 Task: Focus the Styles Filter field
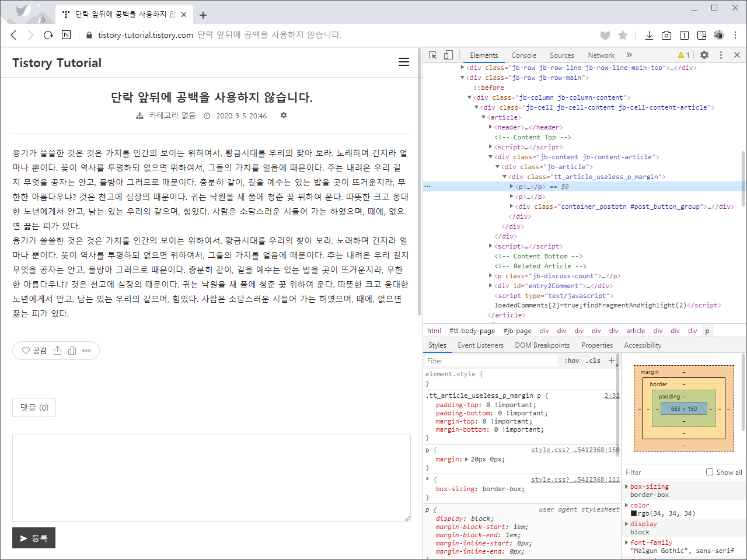click(x=491, y=360)
